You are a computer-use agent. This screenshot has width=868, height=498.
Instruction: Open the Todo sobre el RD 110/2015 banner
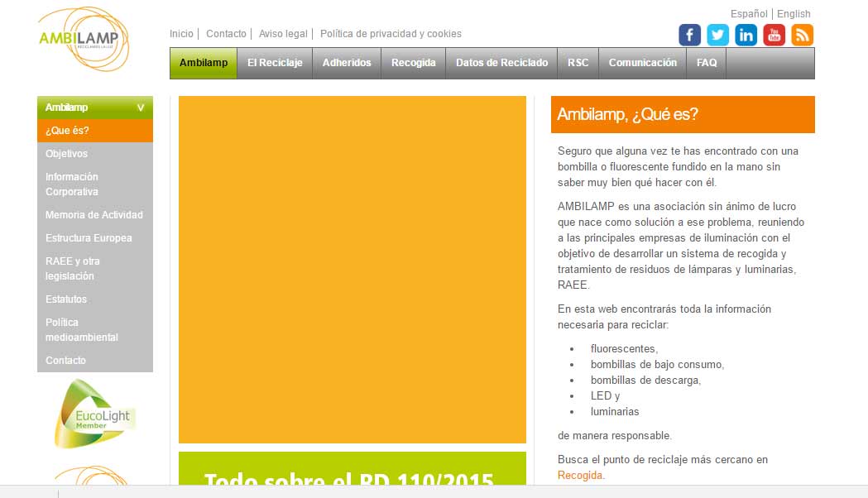pos(352,469)
